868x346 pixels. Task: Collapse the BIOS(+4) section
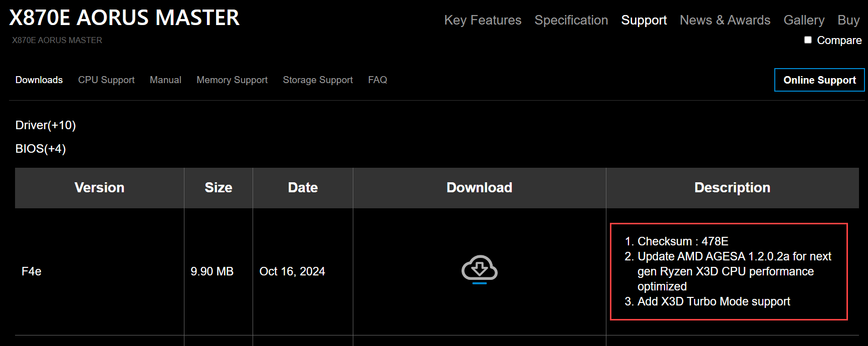pyautogui.click(x=41, y=149)
